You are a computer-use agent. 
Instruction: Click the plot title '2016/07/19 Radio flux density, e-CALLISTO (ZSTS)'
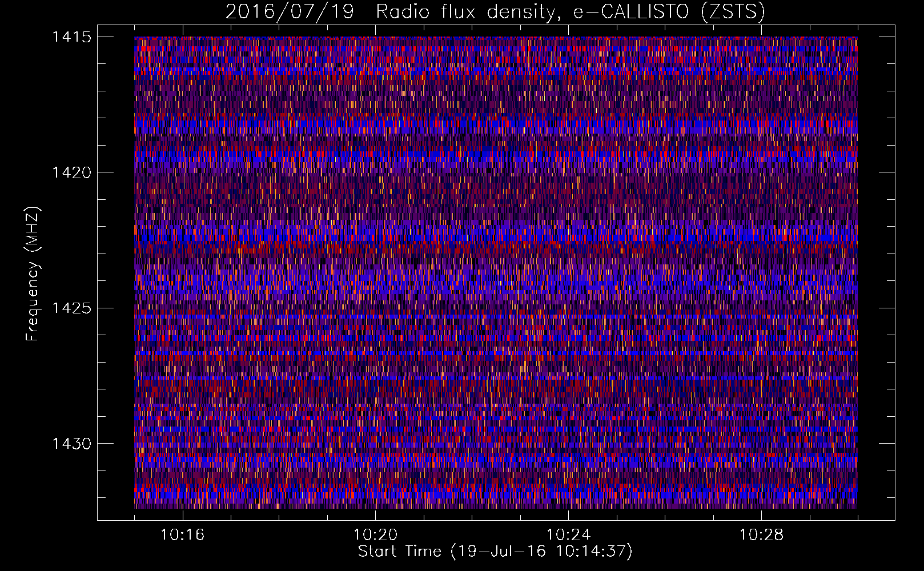(495, 12)
